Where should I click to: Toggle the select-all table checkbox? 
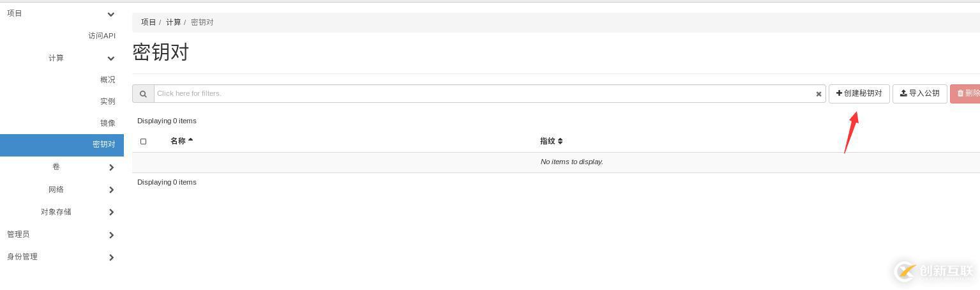point(143,141)
